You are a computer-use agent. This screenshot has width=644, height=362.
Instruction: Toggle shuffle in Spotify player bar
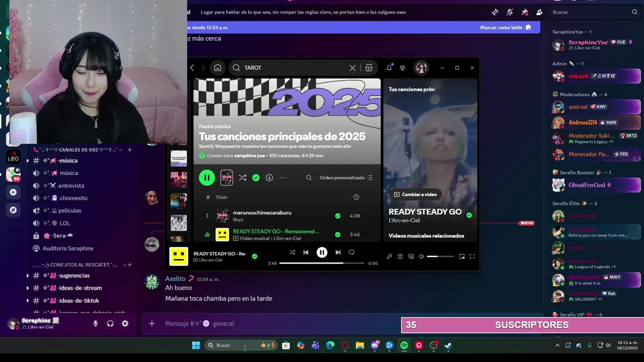click(292, 252)
